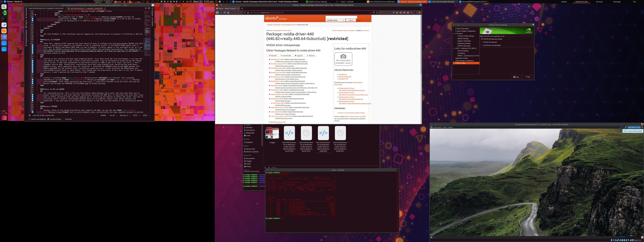Open Tab Size dropdown in Kate

(x=125, y=115)
